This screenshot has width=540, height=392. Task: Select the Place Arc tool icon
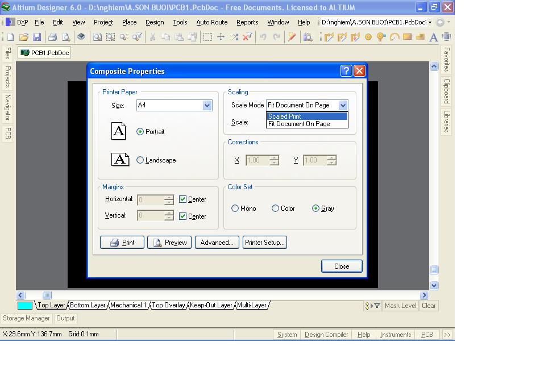[394, 37]
